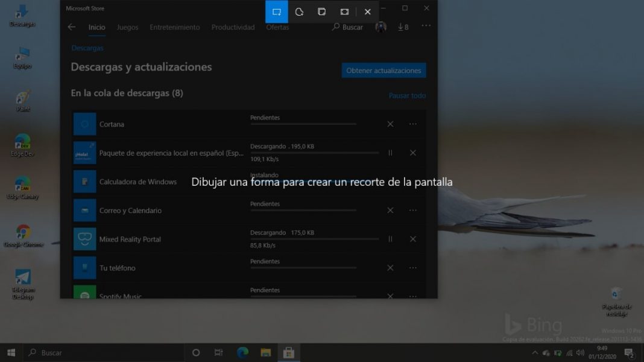Image resolution: width=644 pixels, height=362 pixels.
Task: Select the window snip tool
Action: click(x=321, y=11)
